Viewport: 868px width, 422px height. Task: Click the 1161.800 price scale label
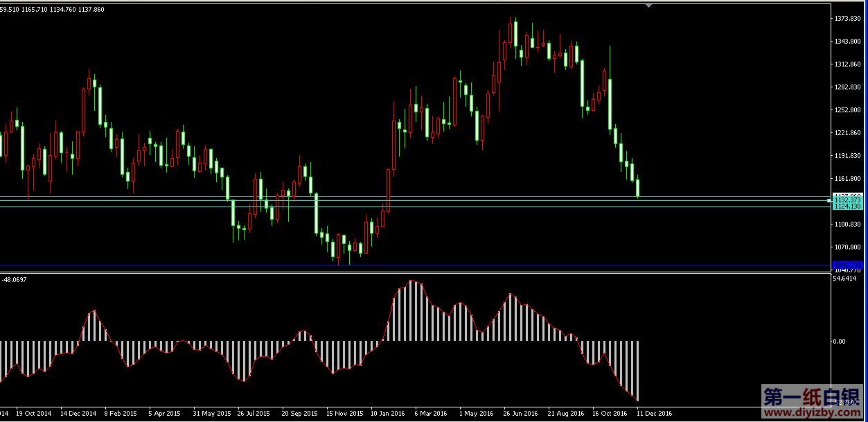849,179
